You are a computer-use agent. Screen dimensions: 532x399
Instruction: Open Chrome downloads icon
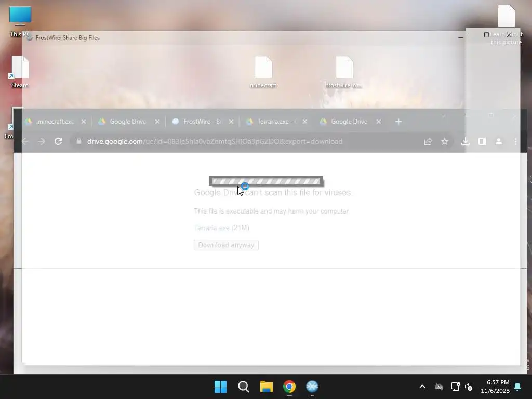[x=465, y=141]
